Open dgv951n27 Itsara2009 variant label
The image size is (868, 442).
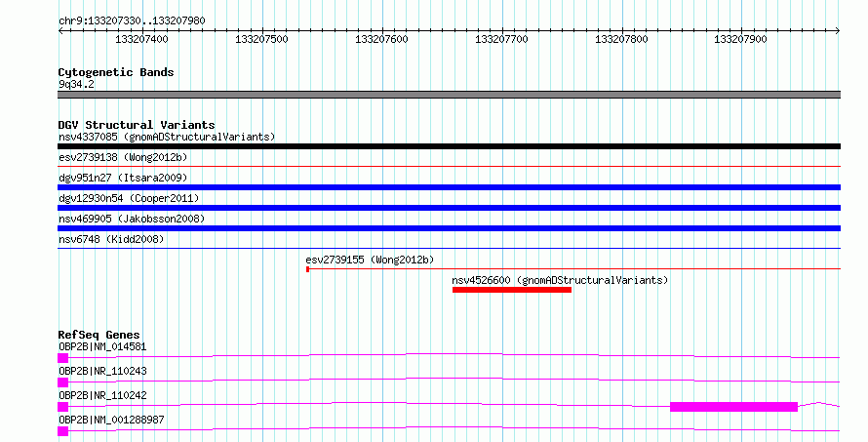[123, 178]
